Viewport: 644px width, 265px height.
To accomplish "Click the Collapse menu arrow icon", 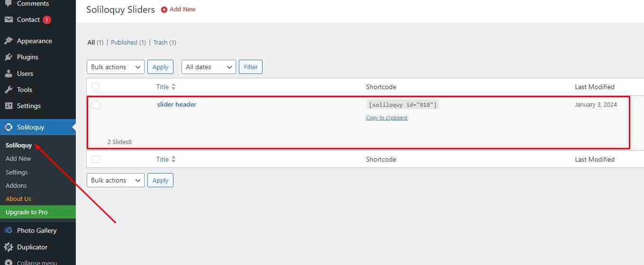I will 9,263.
